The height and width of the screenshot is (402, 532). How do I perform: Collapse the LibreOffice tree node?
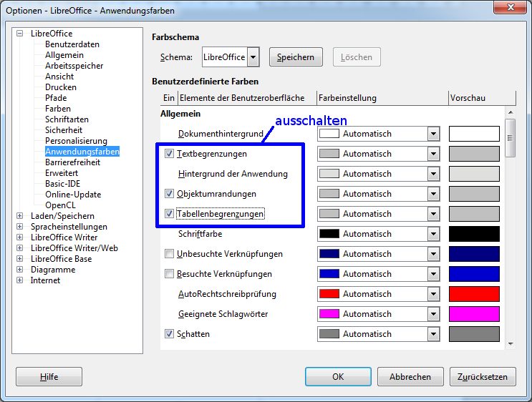point(19,33)
